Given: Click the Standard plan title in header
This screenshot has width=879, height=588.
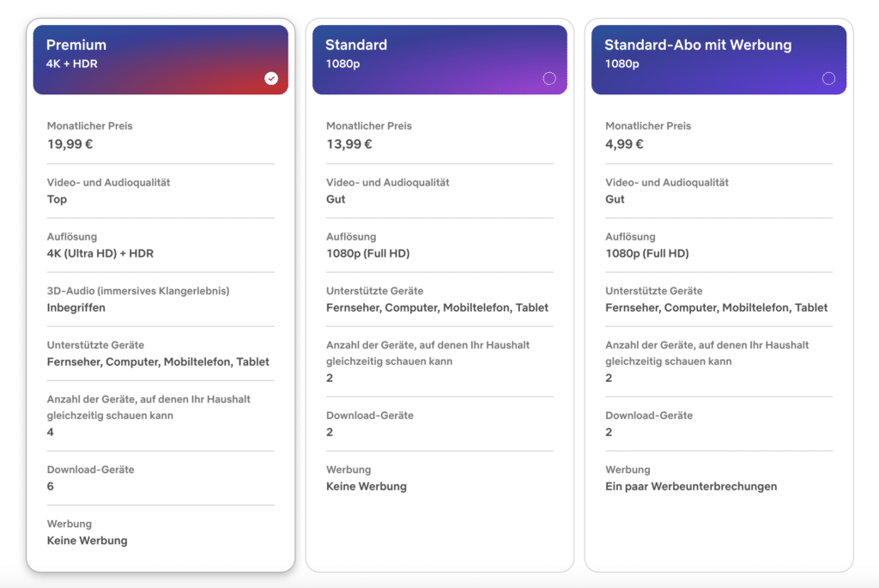Looking at the screenshot, I should 356,45.
